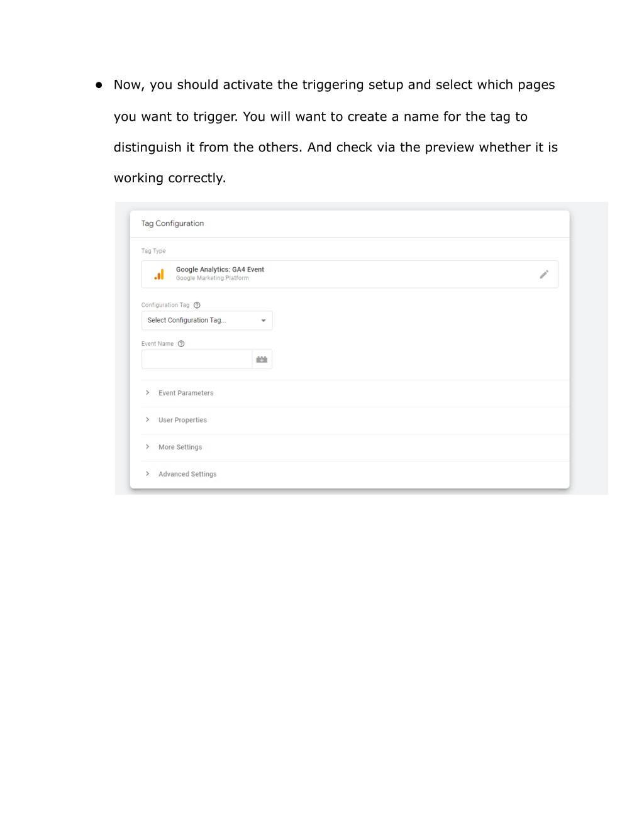Click into the Event Name input field

tap(197, 360)
